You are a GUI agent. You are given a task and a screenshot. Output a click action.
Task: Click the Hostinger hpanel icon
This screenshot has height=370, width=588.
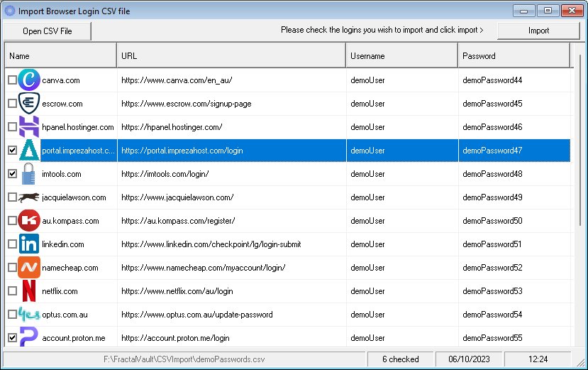29,127
